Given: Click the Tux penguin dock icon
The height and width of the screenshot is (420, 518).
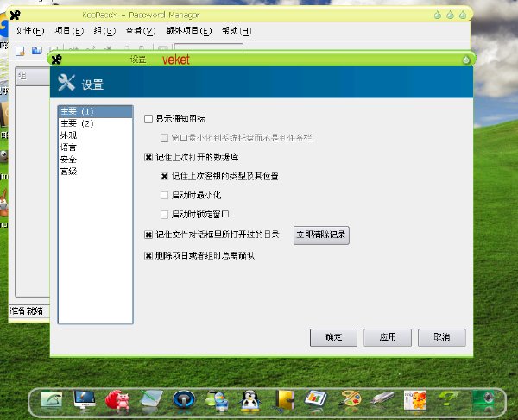Looking at the screenshot, I should 250,400.
